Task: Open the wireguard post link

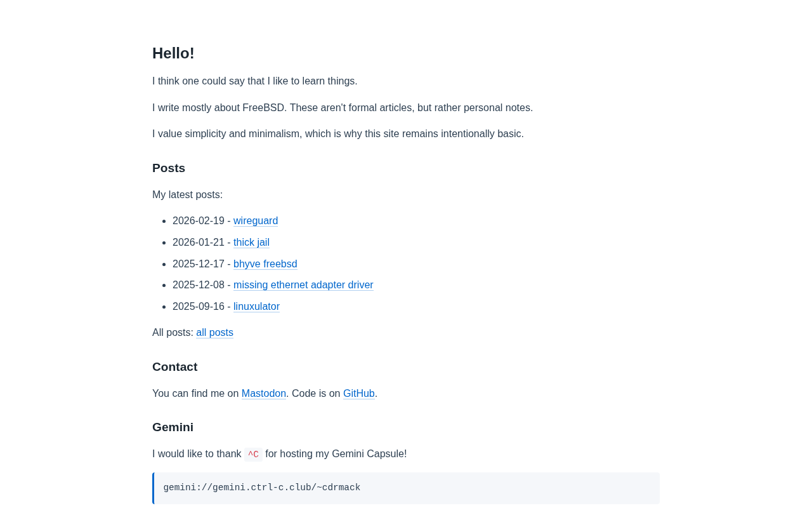Action: pos(256,221)
